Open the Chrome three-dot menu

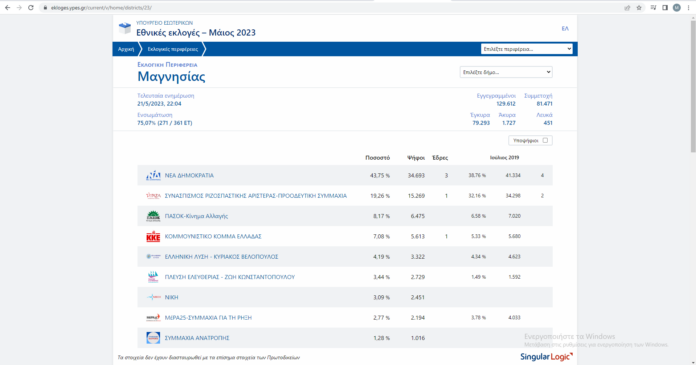(x=688, y=8)
